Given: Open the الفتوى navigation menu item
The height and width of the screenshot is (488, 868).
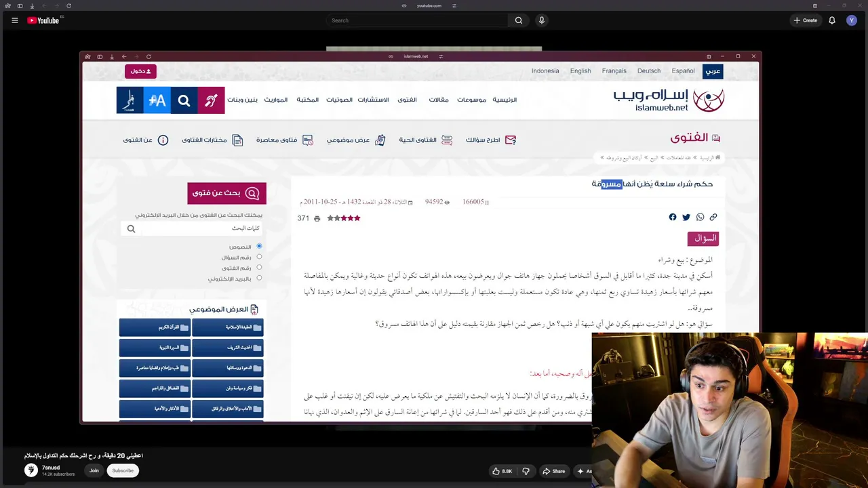Looking at the screenshot, I should (x=407, y=100).
